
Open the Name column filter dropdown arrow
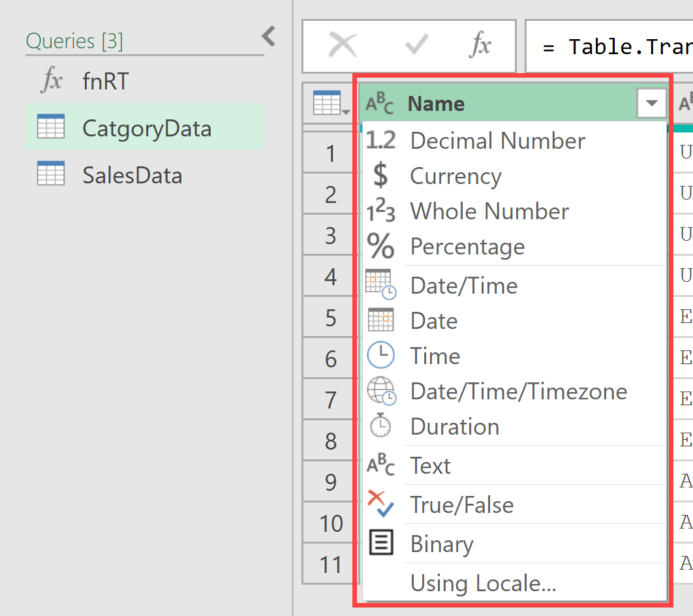651,103
